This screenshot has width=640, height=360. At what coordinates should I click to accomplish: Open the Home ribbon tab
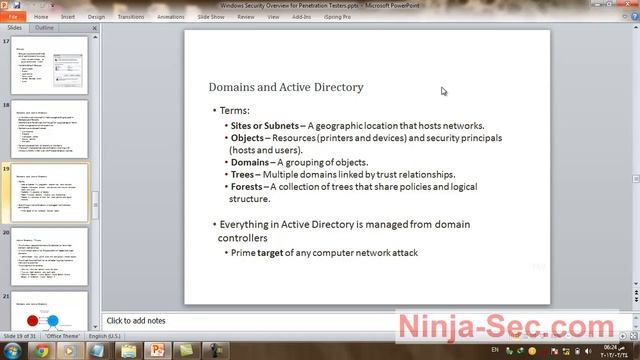41,17
